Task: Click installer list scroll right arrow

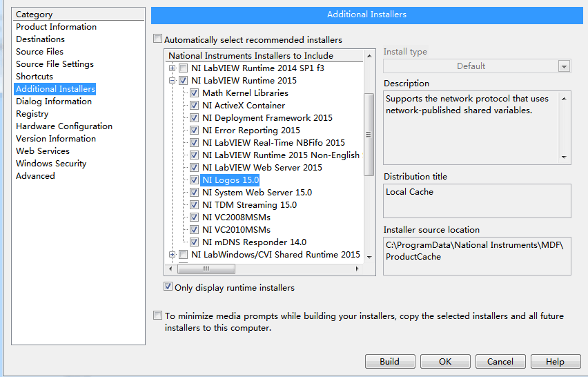Action: [x=357, y=269]
